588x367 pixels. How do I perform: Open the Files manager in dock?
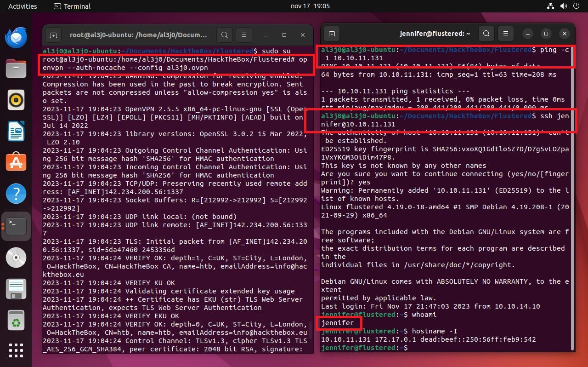[x=16, y=69]
